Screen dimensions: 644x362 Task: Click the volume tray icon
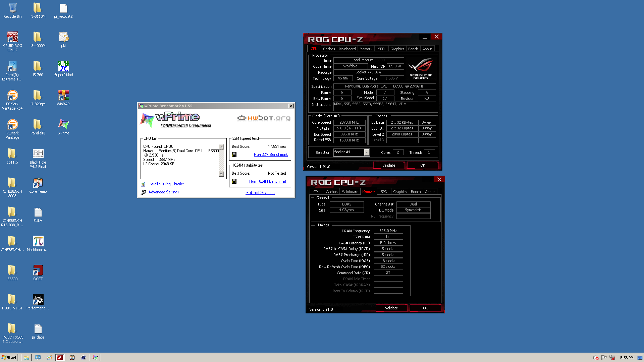pos(596,358)
